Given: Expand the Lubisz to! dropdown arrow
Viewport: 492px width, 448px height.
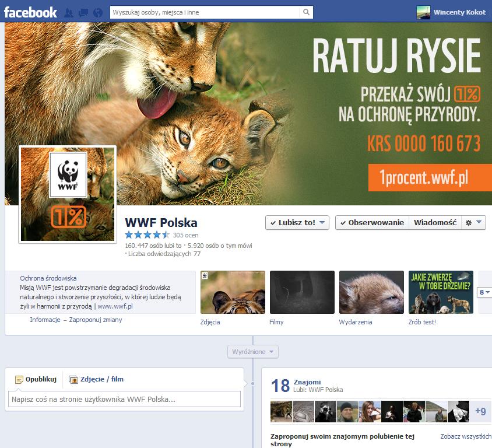Looking at the screenshot, I should click(x=322, y=222).
